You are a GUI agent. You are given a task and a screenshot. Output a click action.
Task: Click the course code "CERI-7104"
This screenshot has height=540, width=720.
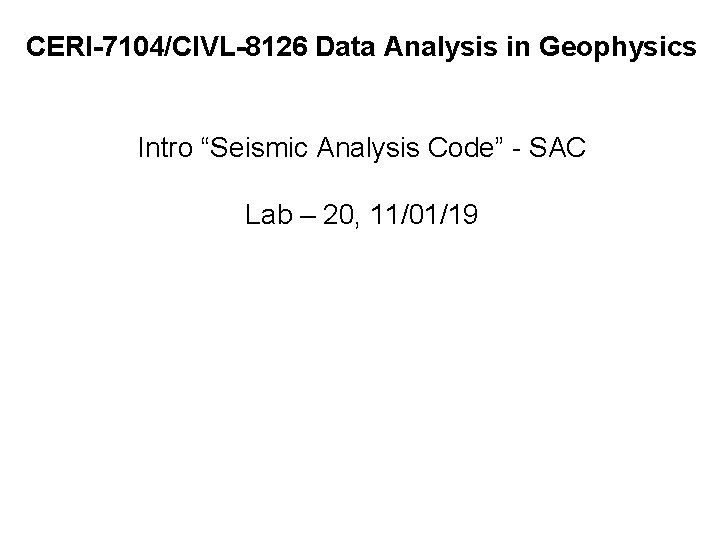(x=87, y=46)
